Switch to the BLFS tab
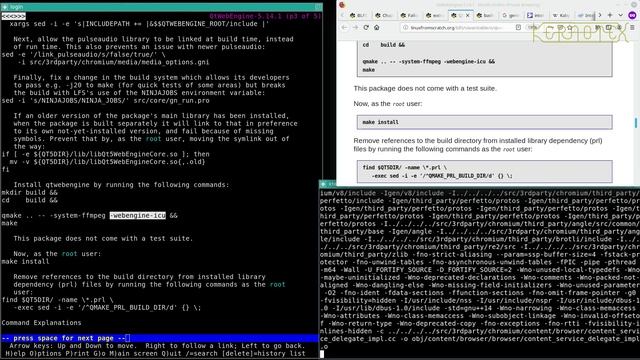This screenshot has width=640, height=360. point(358,15)
